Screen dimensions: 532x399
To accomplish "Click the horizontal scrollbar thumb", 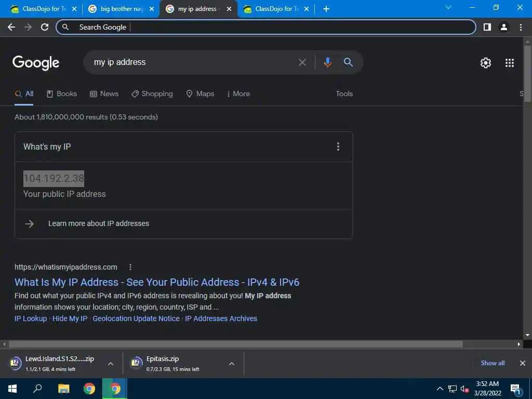I will click(x=235, y=344).
